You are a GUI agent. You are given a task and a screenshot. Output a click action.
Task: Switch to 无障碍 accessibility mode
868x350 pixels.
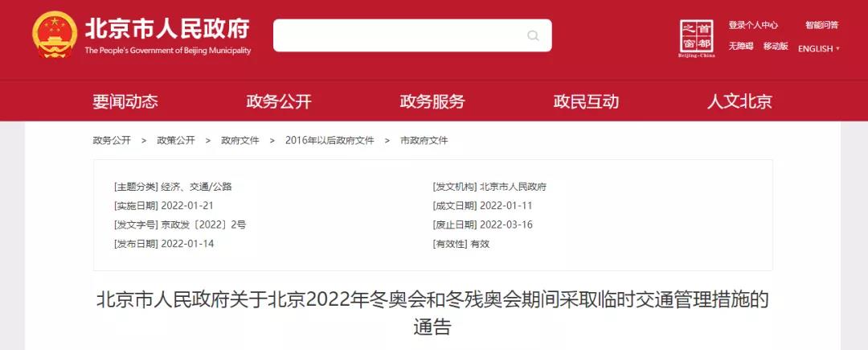click(x=741, y=47)
